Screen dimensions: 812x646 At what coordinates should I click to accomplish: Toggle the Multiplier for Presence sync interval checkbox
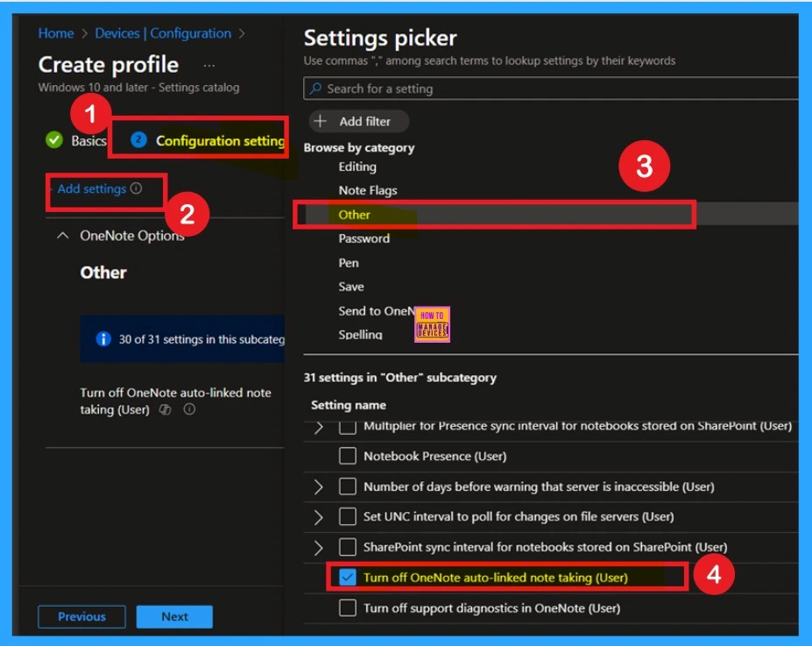click(x=348, y=427)
